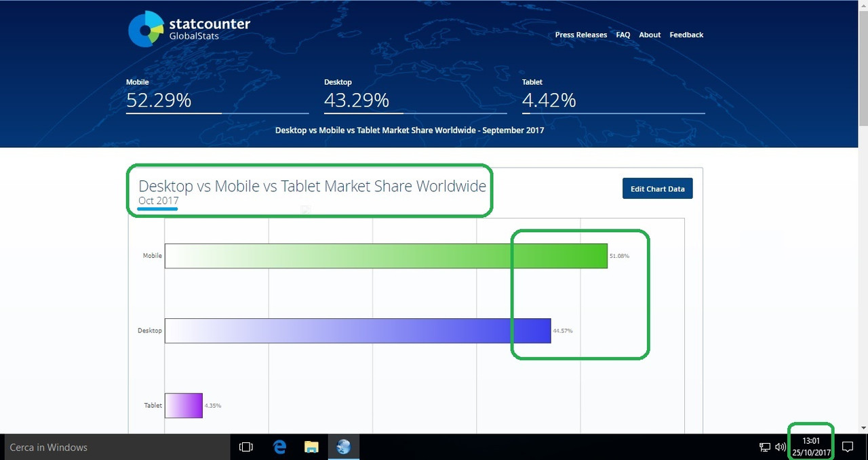Screen dimensions: 868x460
Task: Open the Feedback link
Action: point(686,35)
